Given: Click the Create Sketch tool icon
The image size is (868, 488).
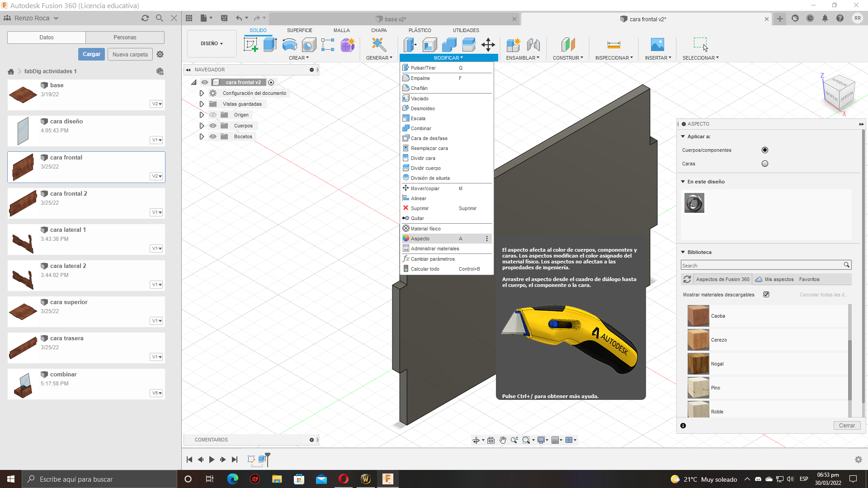Looking at the screenshot, I should (x=250, y=44).
